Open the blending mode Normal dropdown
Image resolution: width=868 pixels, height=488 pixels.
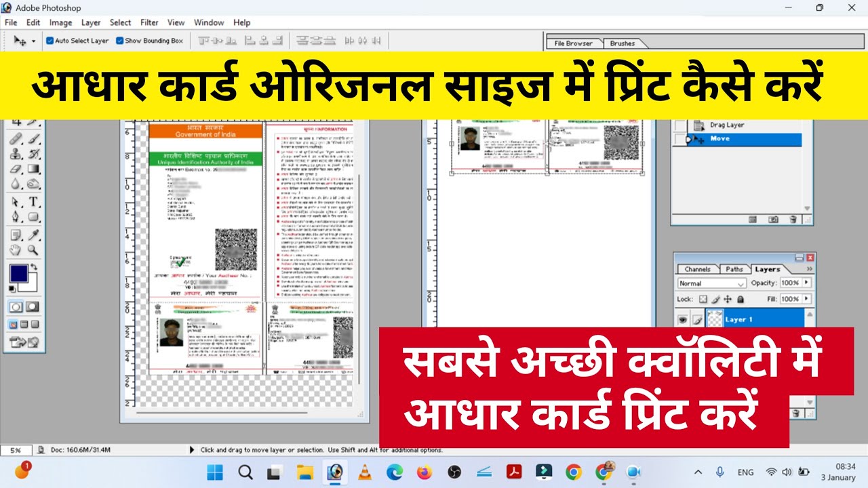point(712,283)
